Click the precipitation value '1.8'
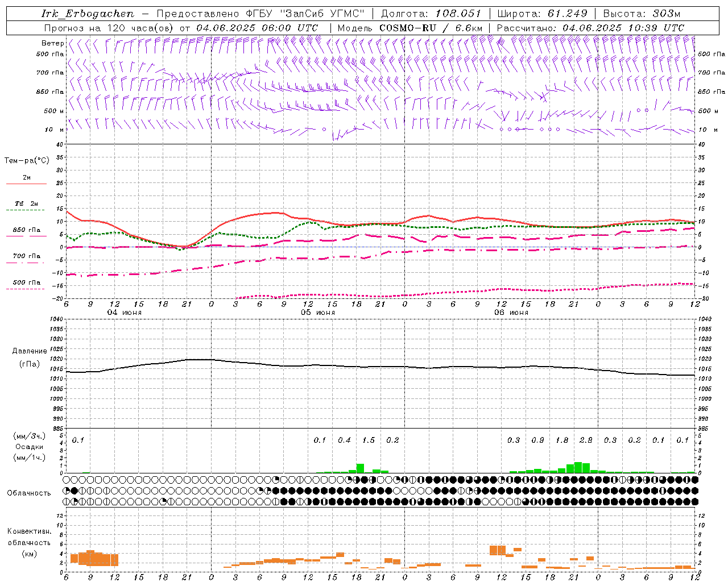The width and height of the screenshot is (728, 582). point(562,440)
